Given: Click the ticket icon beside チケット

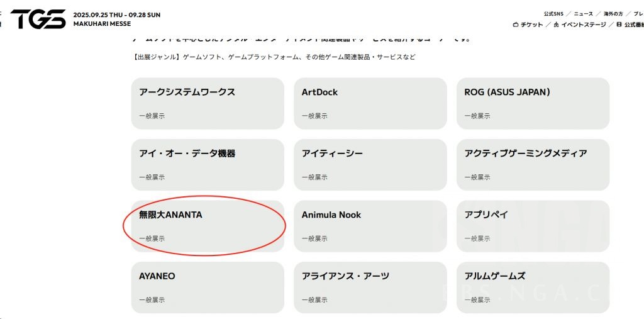Looking at the screenshot, I should coord(516,25).
